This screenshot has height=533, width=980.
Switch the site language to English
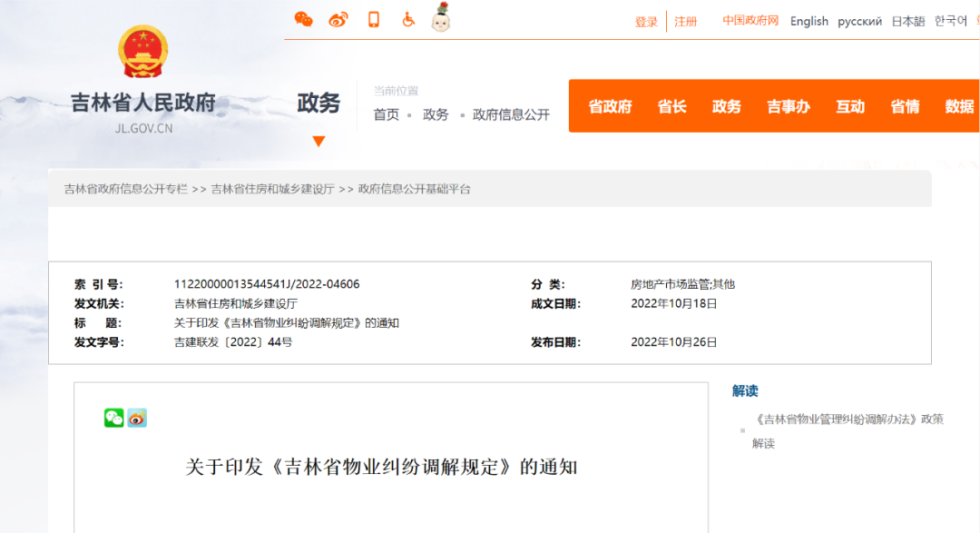[x=808, y=22]
